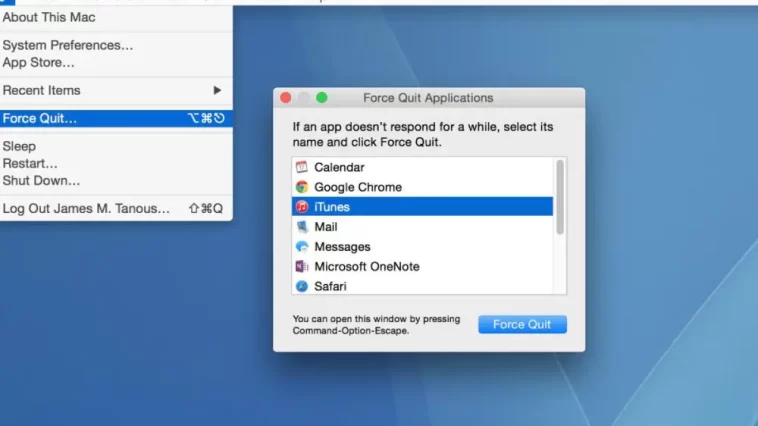Click the Calendar app icon in list
Image resolution: width=758 pixels, height=426 pixels.
(x=302, y=167)
